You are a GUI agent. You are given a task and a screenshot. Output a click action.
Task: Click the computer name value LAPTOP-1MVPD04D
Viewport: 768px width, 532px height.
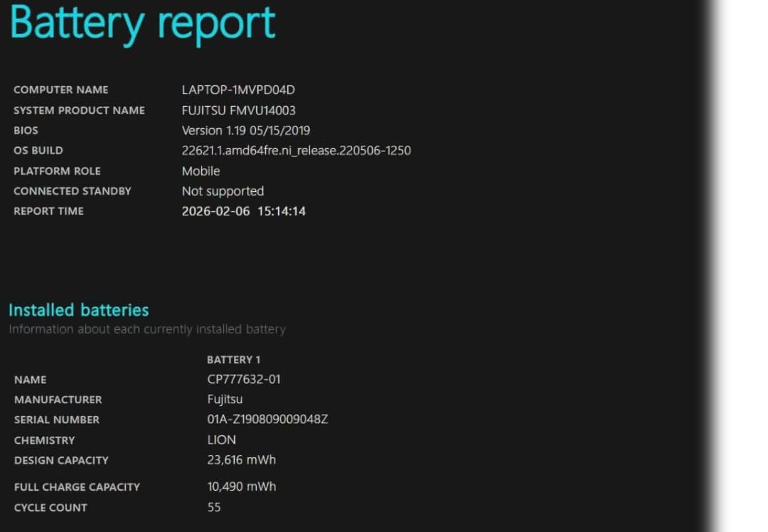(238, 90)
